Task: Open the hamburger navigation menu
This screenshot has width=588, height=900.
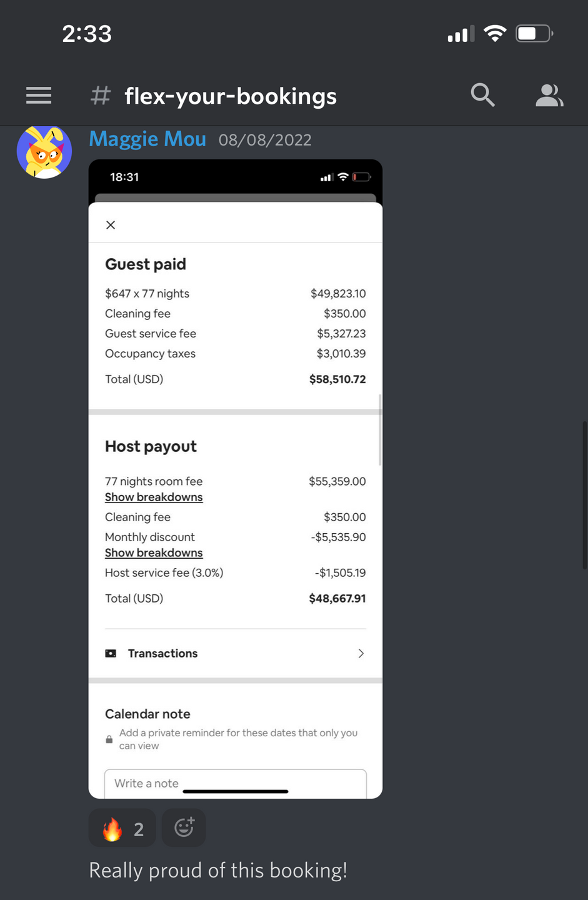Action: point(39,96)
